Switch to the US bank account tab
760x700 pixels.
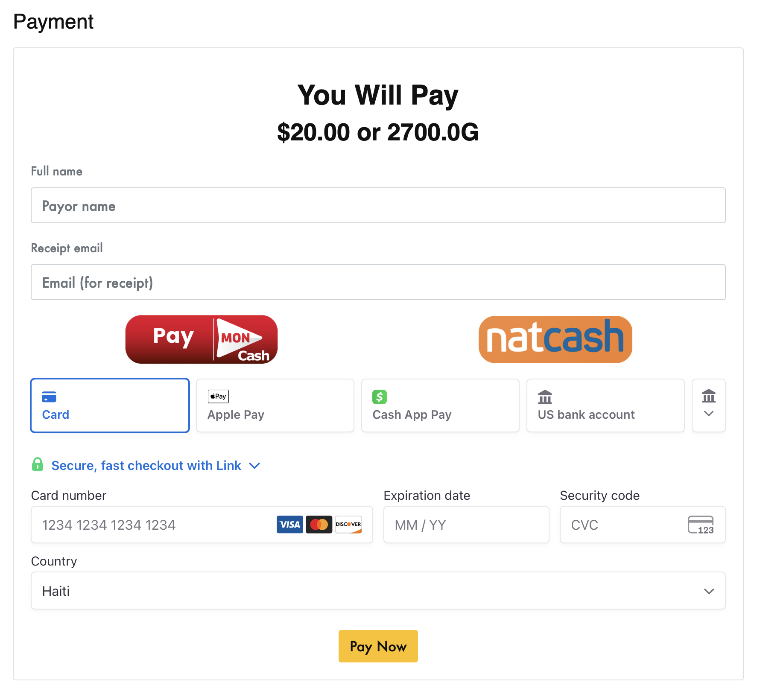[x=605, y=405]
